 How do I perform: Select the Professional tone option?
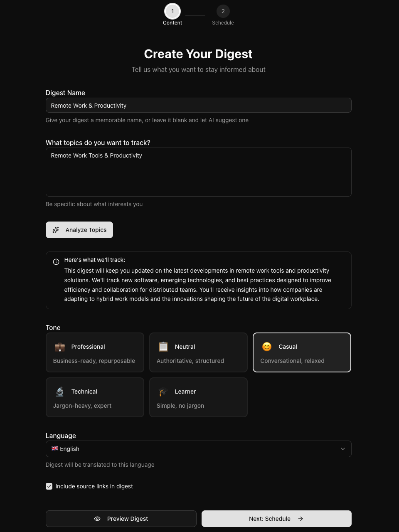95,352
